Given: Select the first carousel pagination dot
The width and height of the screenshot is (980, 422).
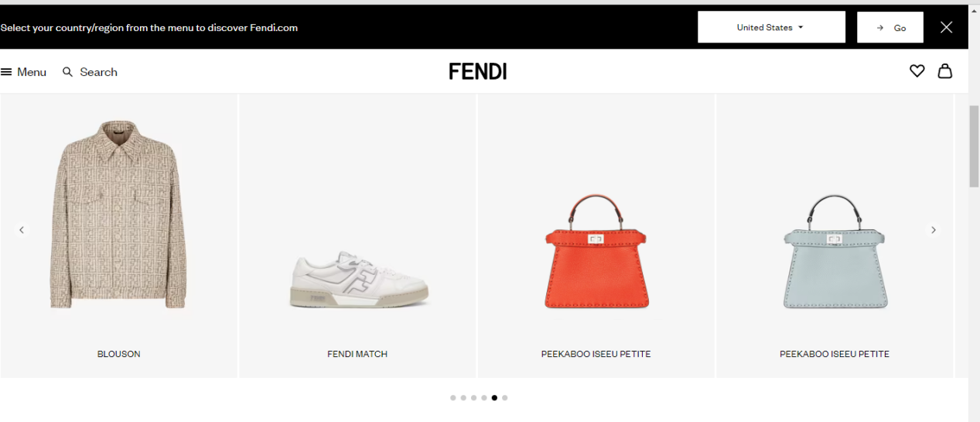Looking at the screenshot, I should click(453, 398).
